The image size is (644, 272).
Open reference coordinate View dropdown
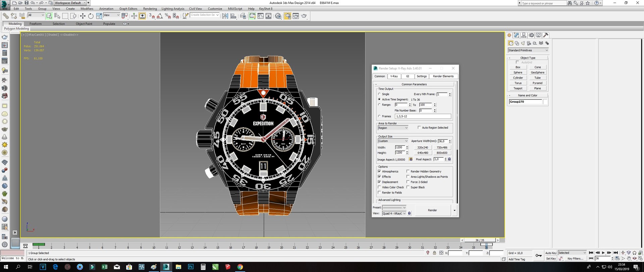coord(111,15)
